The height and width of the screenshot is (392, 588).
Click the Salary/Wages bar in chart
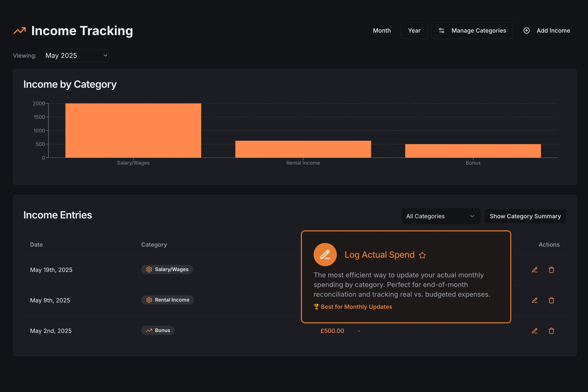[x=133, y=131]
